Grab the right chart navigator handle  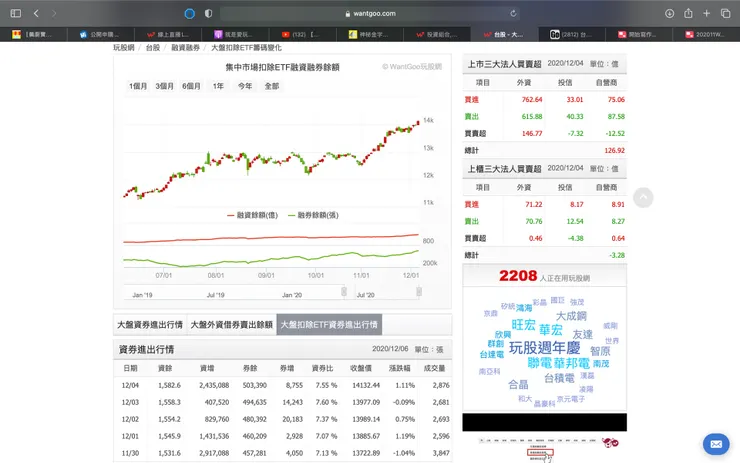419,292
